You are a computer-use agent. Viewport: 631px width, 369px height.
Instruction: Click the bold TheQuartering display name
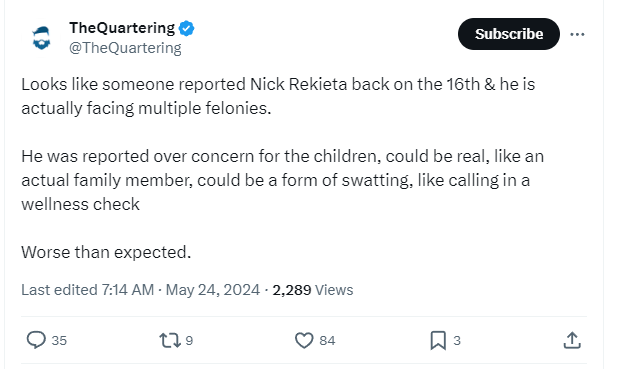click(122, 28)
